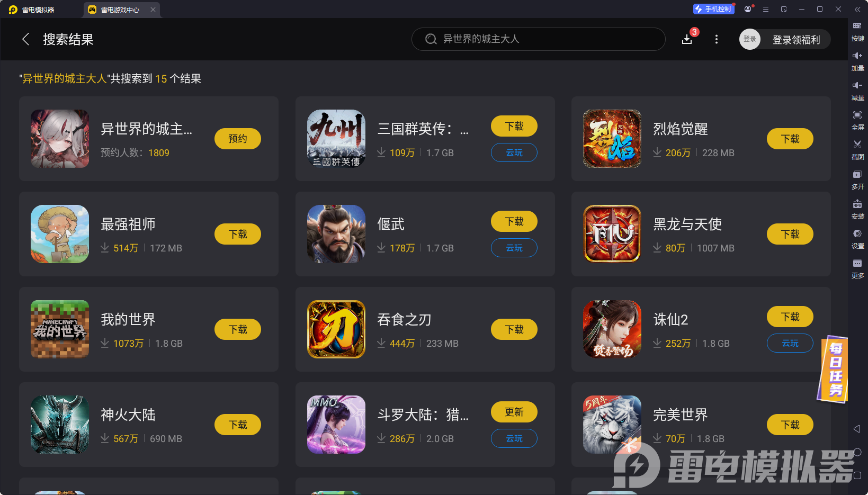Increase volume with the 加量 icon
The width and height of the screenshot is (868, 495).
pos(857,60)
